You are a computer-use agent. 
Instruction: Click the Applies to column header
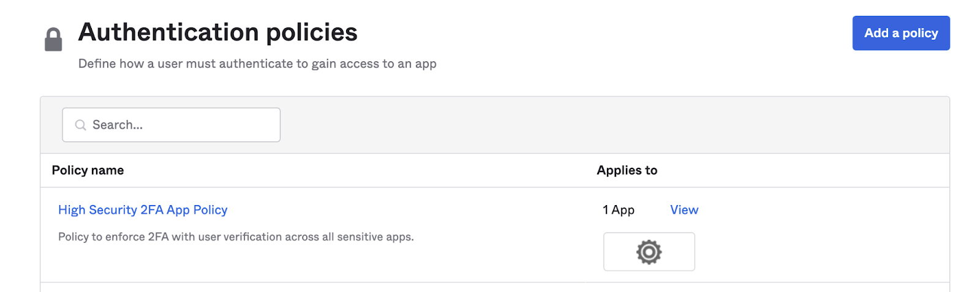tap(627, 170)
